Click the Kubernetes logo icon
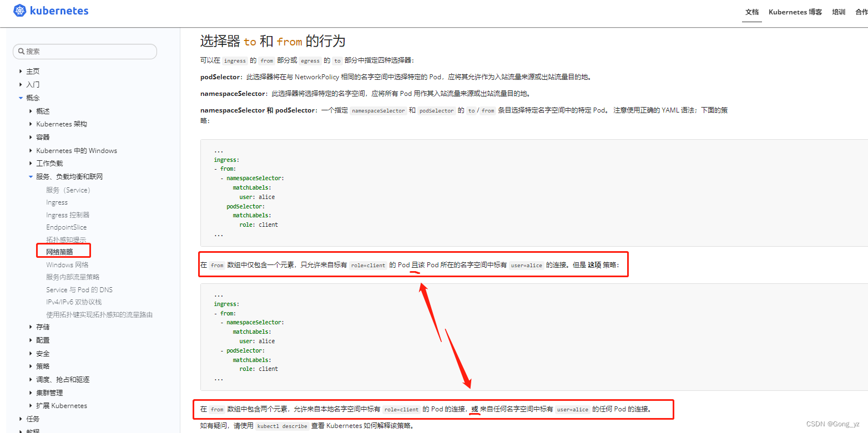The image size is (868, 433). [x=19, y=11]
